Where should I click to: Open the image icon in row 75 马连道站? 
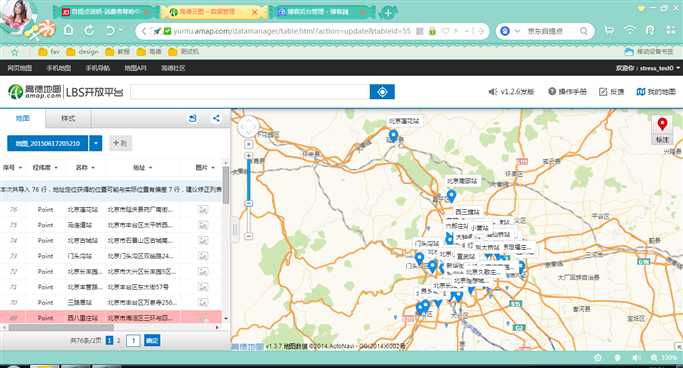pyautogui.click(x=203, y=225)
